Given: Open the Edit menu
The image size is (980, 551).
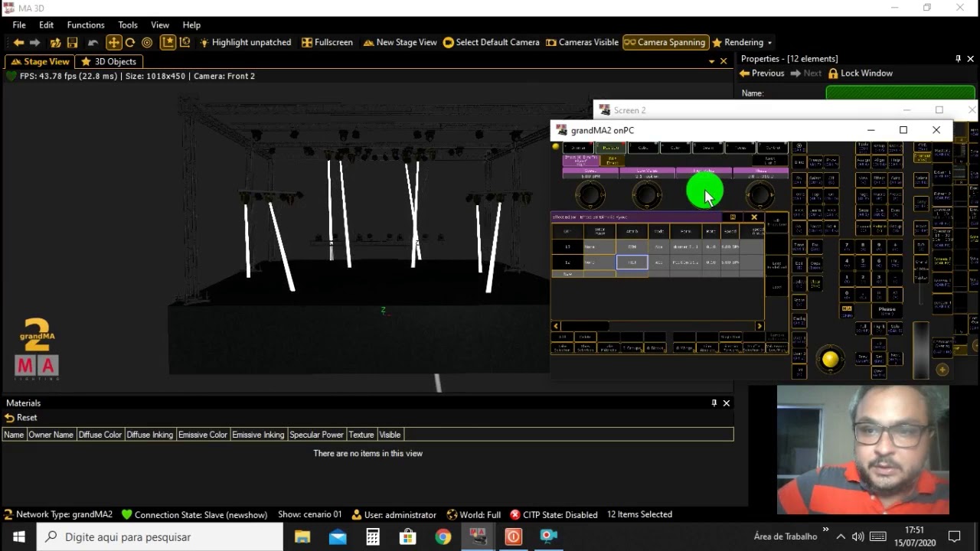Looking at the screenshot, I should pos(47,25).
